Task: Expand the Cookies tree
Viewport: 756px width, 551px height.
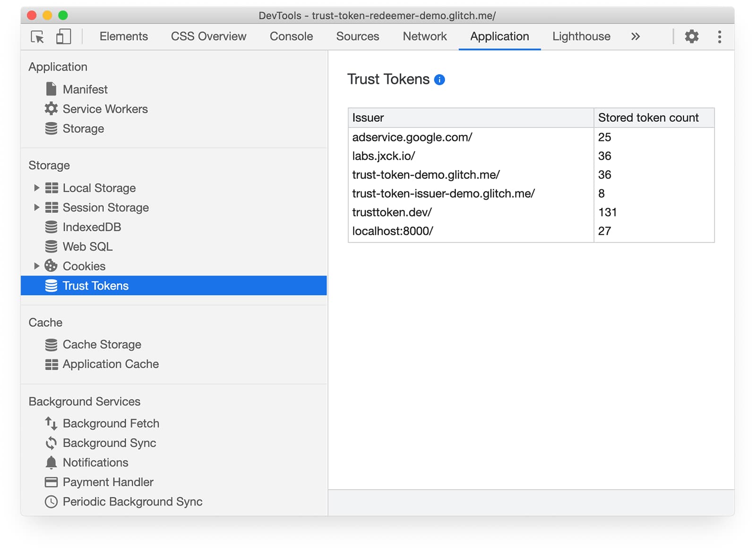Action: click(36, 266)
